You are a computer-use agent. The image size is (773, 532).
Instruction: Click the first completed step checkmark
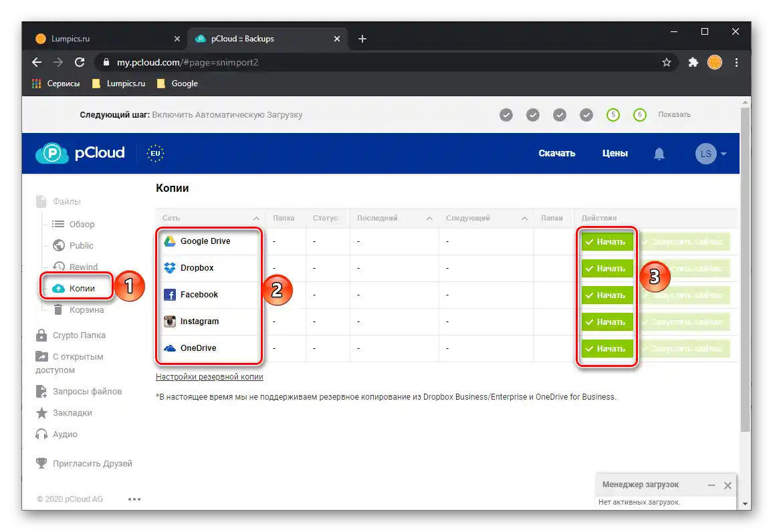pyautogui.click(x=506, y=115)
